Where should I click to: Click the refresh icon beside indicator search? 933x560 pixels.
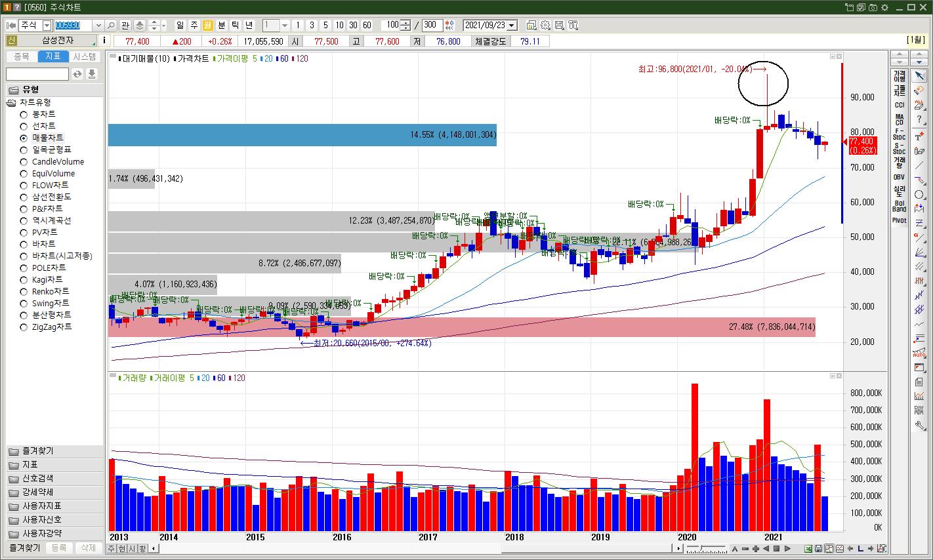77,74
